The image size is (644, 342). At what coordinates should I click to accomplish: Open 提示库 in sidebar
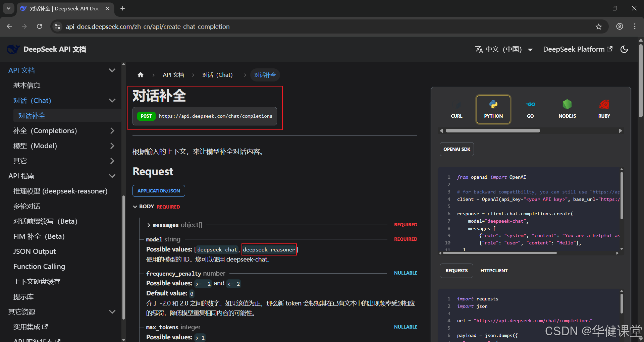pyautogui.click(x=23, y=297)
